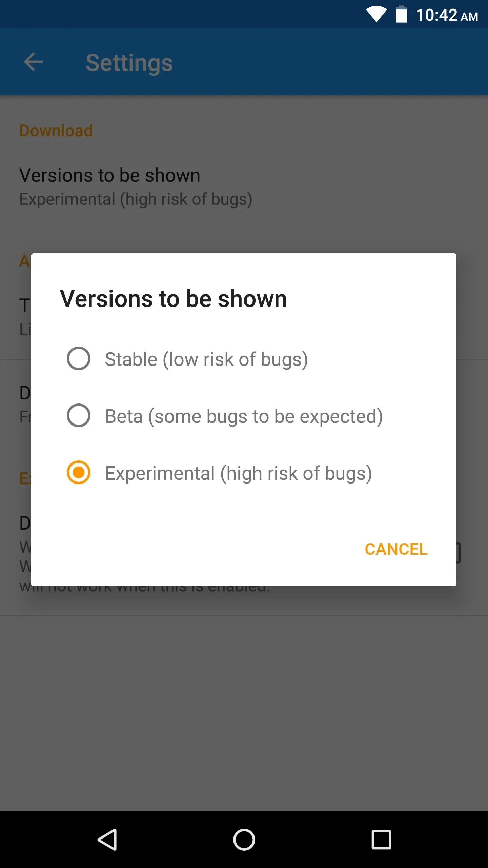The height and width of the screenshot is (868, 488).
Task: Tap the Wi-Fi signal status icon
Action: [x=376, y=15]
